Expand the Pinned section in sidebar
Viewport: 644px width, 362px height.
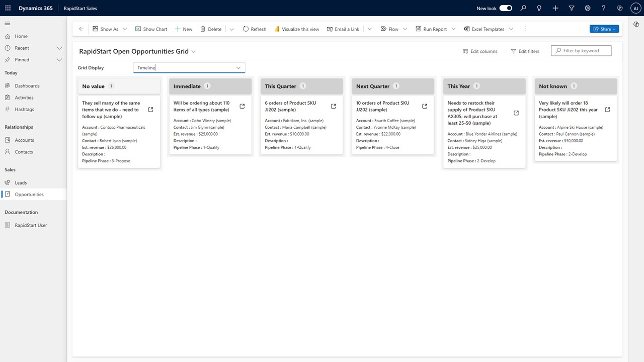(59, 59)
